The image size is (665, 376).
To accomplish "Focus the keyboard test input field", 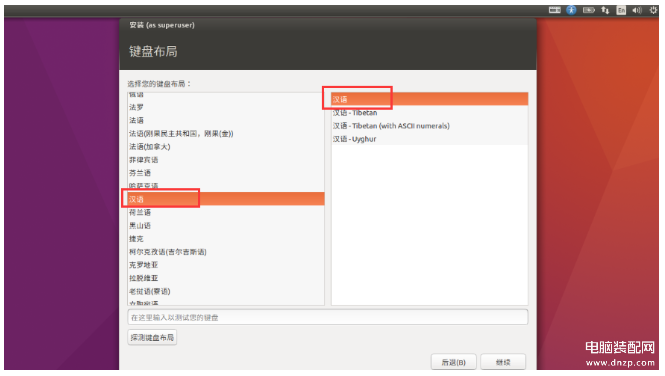I will pos(328,317).
